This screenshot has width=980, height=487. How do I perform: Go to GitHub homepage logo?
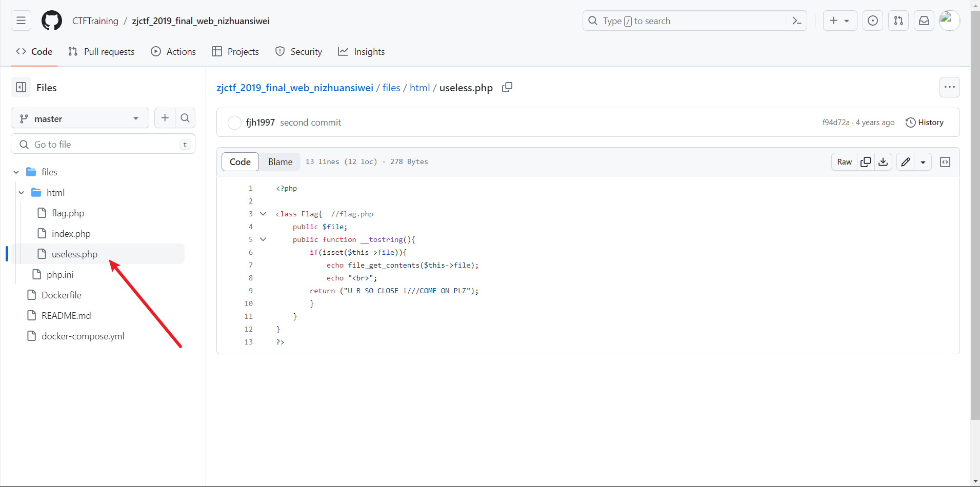click(52, 21)
